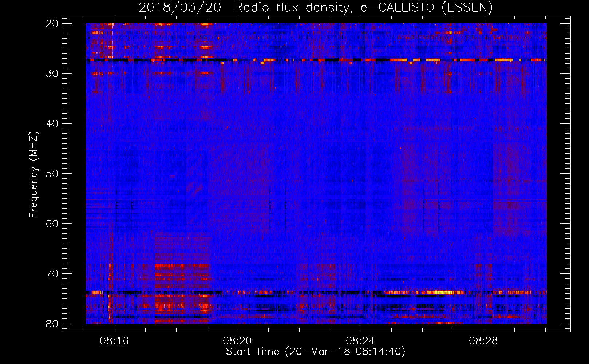Image resolution: width=589 pixels, height=364 pixels.
Task: Click the '80' frequency tick label
Action: point(52,324)
